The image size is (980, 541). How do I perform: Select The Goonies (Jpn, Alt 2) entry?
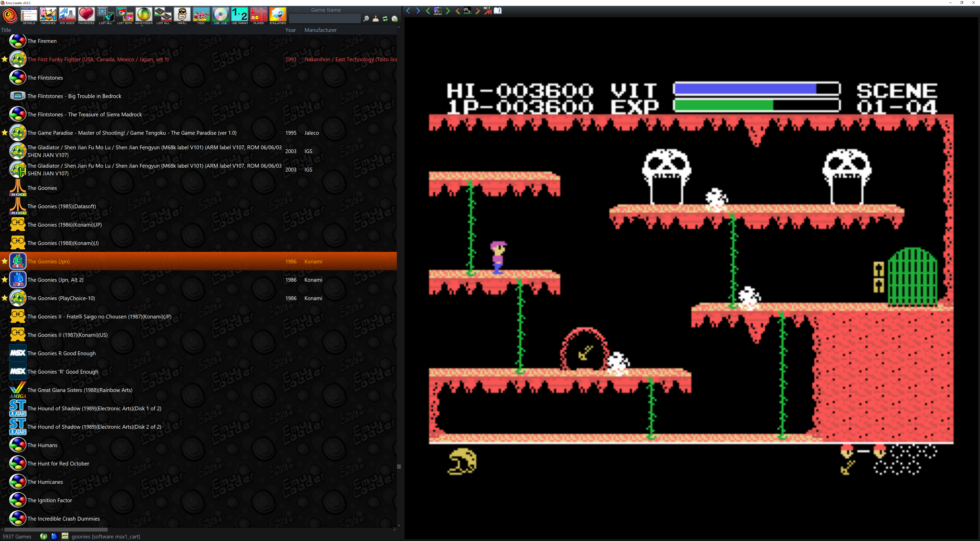coord(56,280)
